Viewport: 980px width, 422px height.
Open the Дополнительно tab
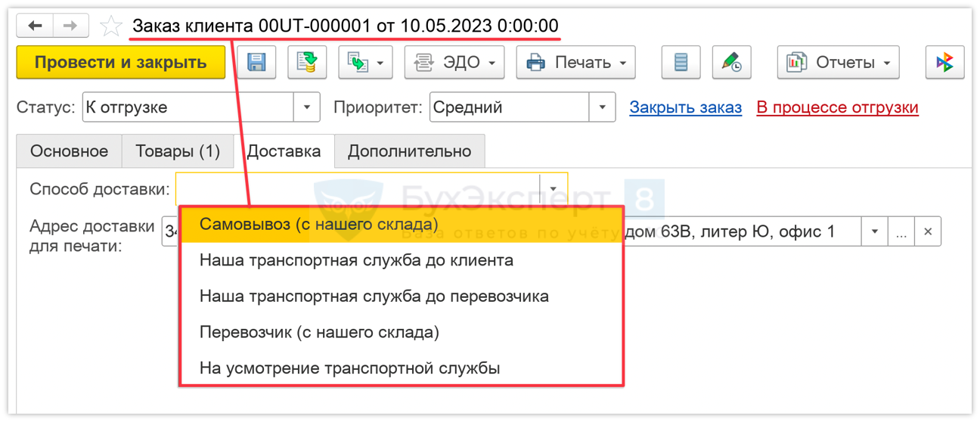click(x=409, y=151)
